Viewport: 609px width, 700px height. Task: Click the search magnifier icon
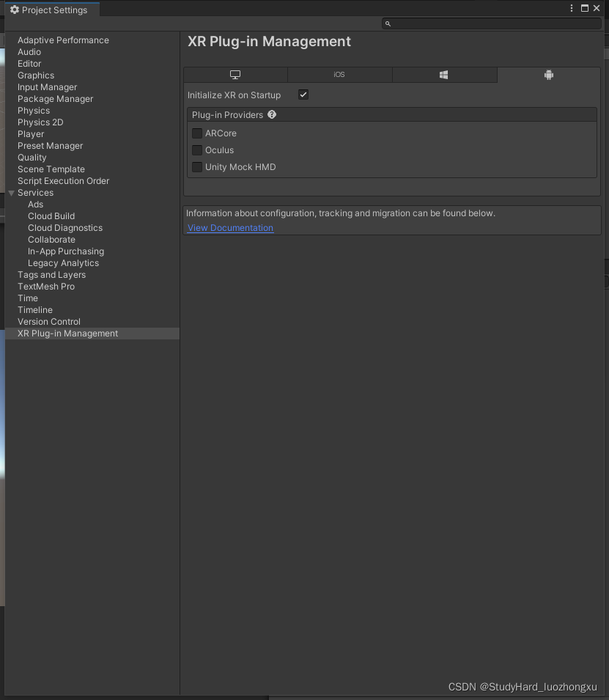[x=388, y=23]
